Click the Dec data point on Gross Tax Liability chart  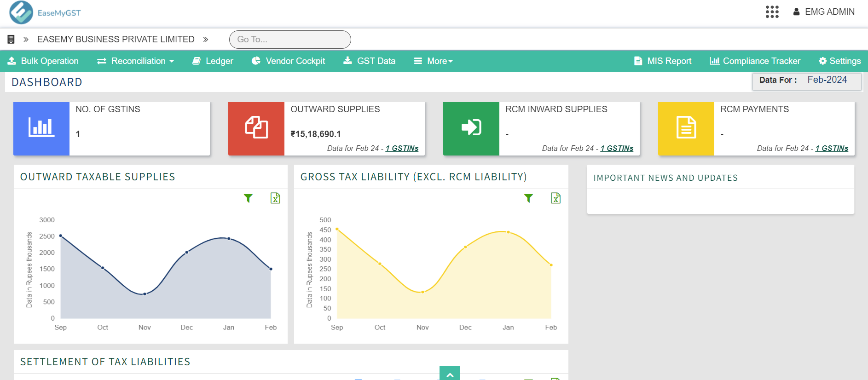point(465,247)
